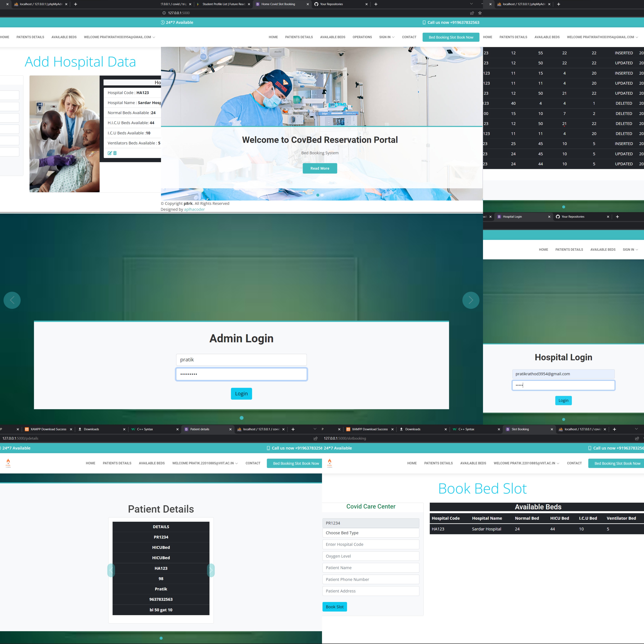Open the Choose Bed Type select box

click(371, 533)
